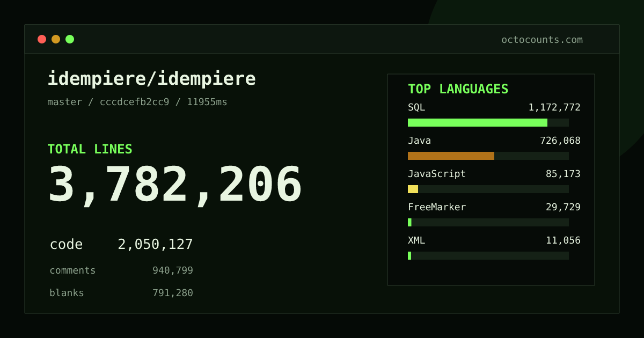Select the 1,172,772 SQL line count
This screenshot has height=338, width=644.
pyautogui.click(x=554, y=107)
